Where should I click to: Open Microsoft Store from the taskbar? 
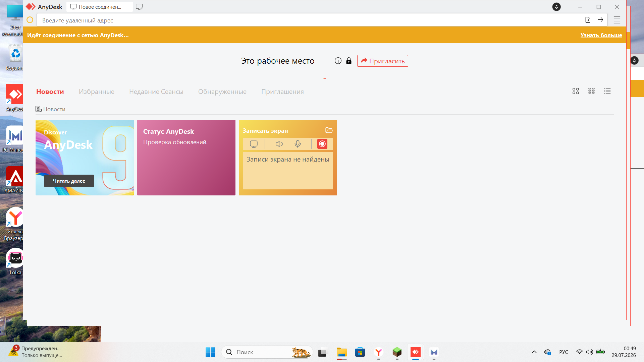point(360,352)
